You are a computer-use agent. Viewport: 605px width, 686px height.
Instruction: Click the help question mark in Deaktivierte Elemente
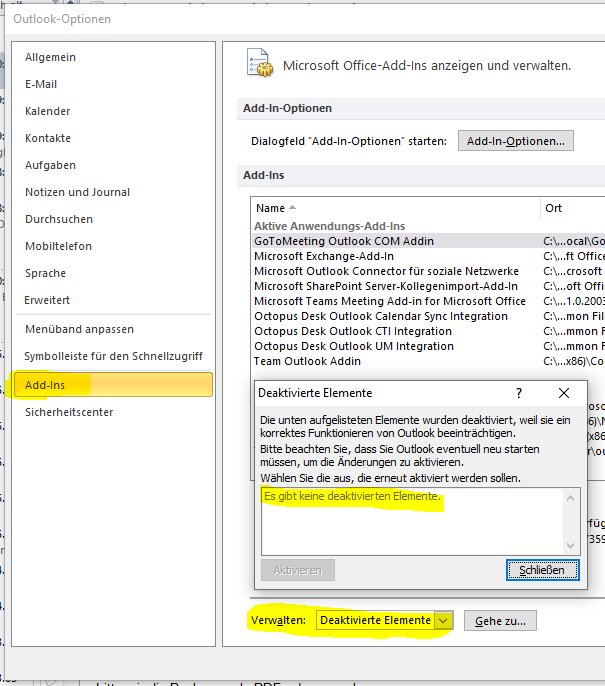pos(519,393)
